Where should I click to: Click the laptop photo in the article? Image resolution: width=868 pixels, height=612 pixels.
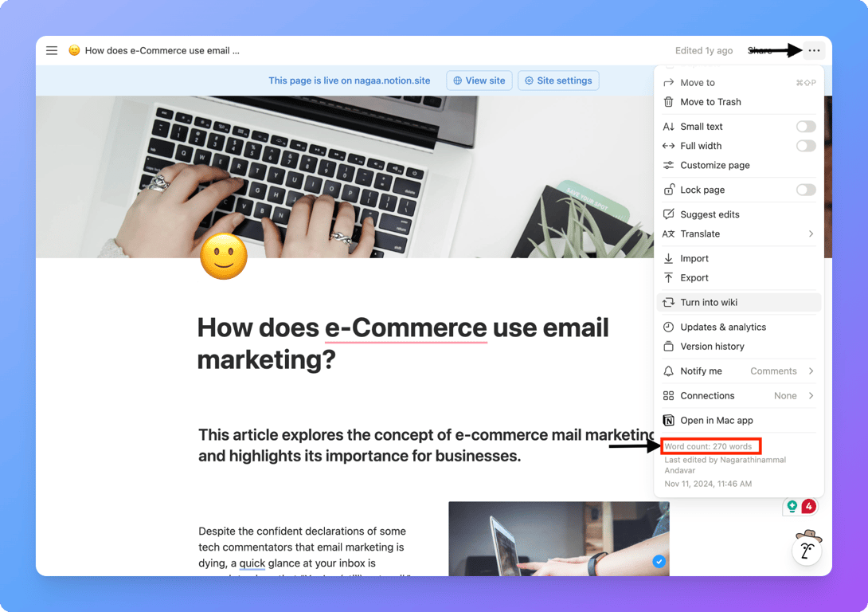[558, 539]
